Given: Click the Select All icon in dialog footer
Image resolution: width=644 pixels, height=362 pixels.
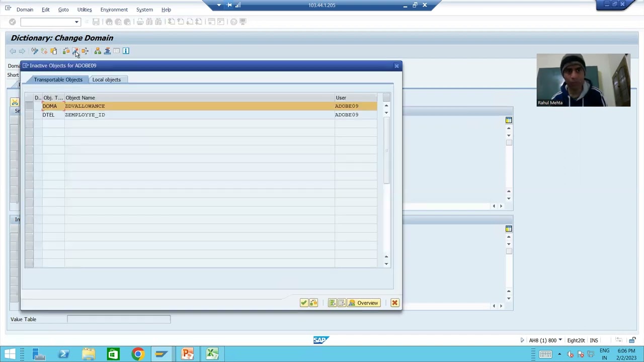Looking at the screenshot, I should 332,303.
